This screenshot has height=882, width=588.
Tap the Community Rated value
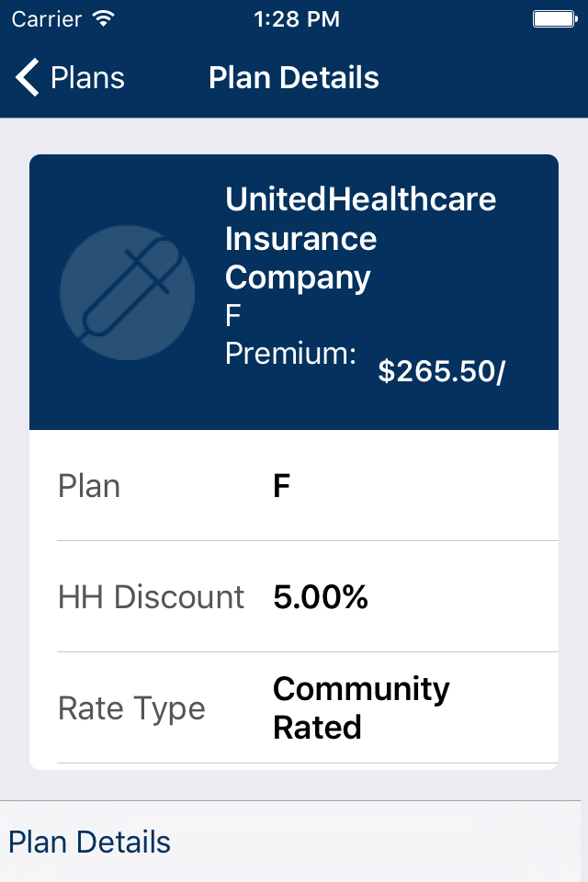click(x=361, y=707)
